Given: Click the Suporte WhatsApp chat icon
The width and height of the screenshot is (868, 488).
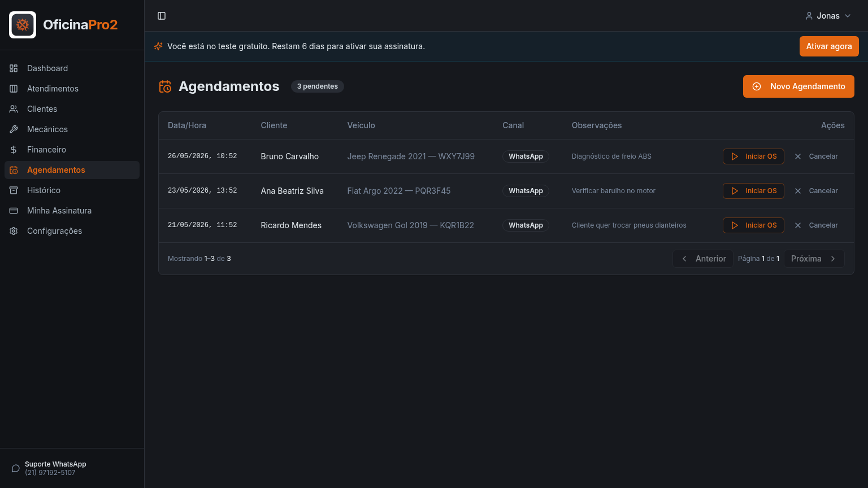Looking at the screenshot, I should pyautogui.click(x=16, y=468).
